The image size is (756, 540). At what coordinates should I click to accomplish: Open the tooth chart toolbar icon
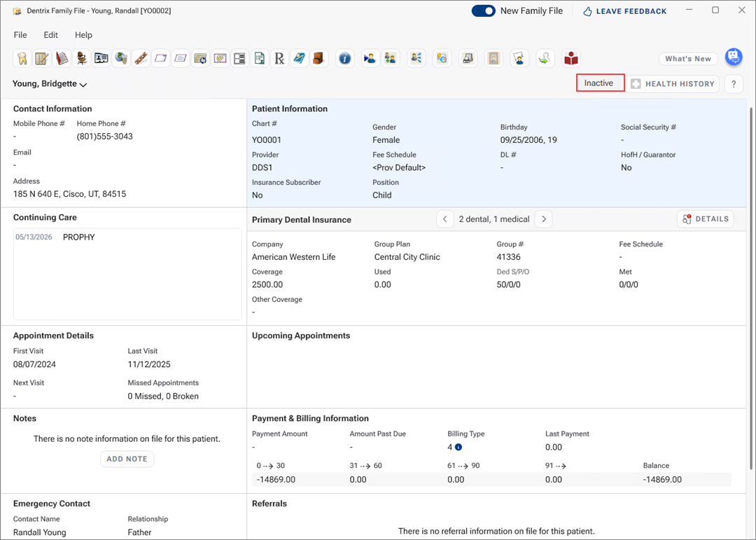pos(22,59)
